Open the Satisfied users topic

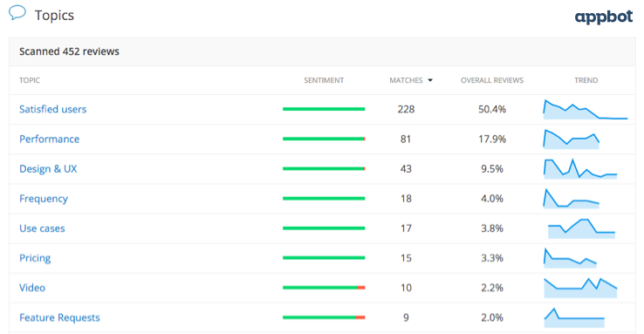pyautogui.click(x=53, y=109)
